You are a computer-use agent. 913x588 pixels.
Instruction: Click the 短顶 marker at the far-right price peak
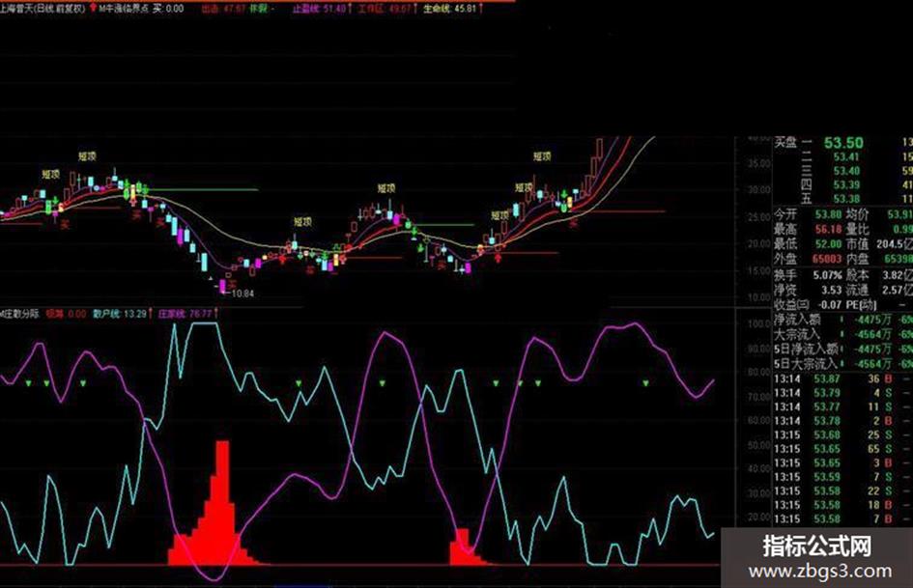(541, 156)
